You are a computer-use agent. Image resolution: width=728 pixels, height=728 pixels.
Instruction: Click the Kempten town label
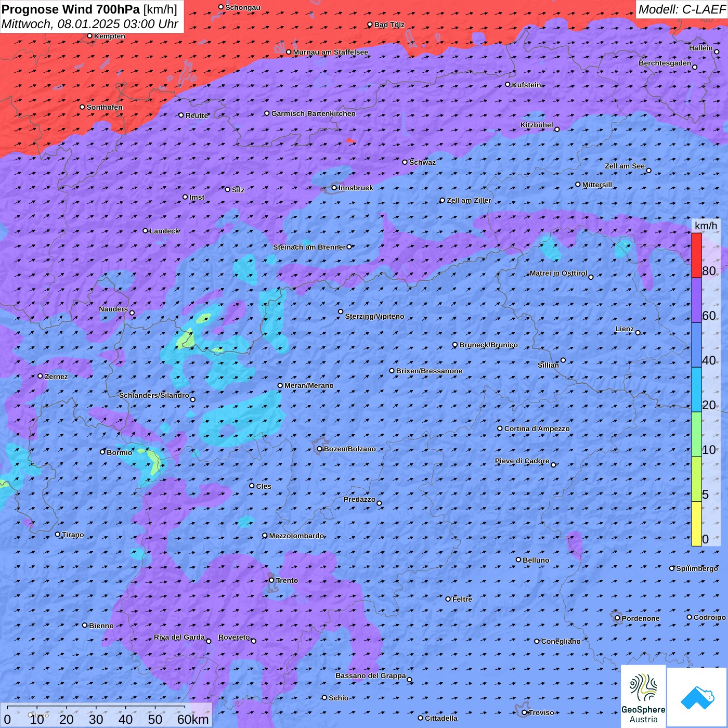(109, 36)
